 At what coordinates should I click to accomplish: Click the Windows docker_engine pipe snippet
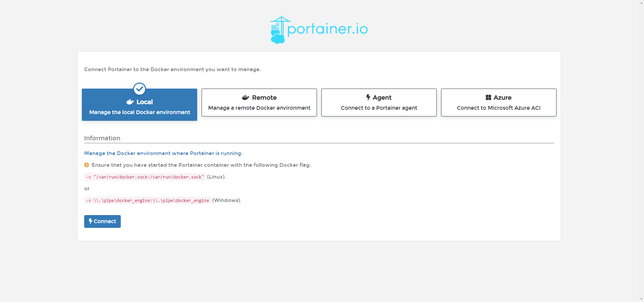(x=148, y=200)
